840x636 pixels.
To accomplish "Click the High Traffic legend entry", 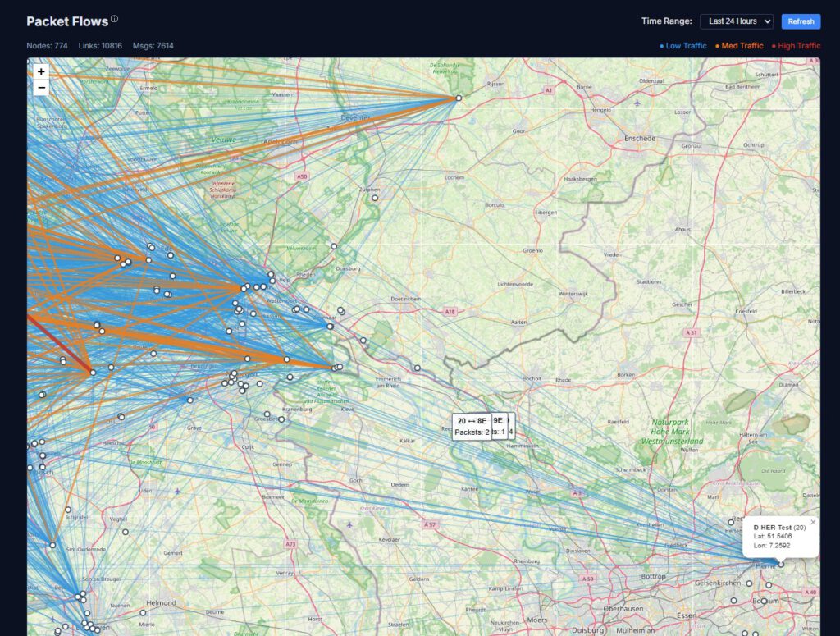I will coord(796,46).
